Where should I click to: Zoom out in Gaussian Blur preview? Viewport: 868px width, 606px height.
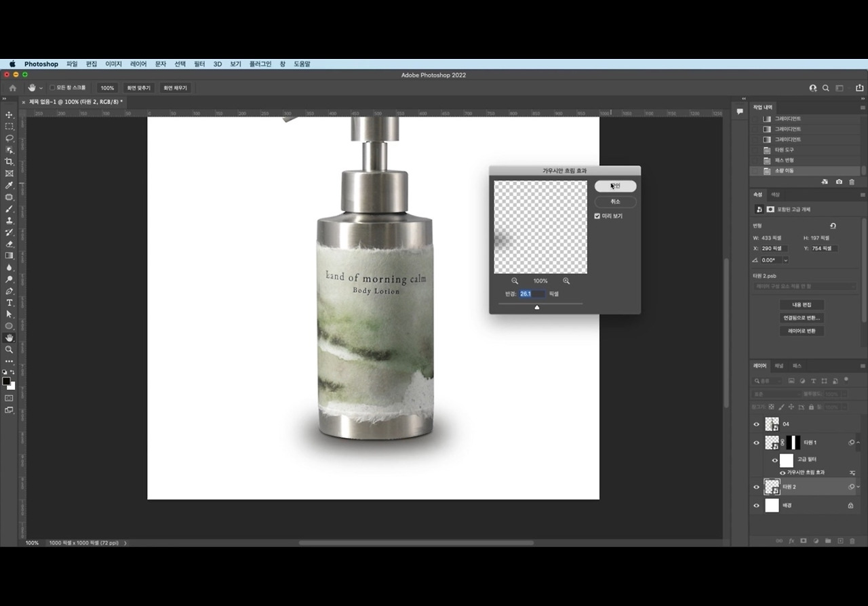(515, 281)
